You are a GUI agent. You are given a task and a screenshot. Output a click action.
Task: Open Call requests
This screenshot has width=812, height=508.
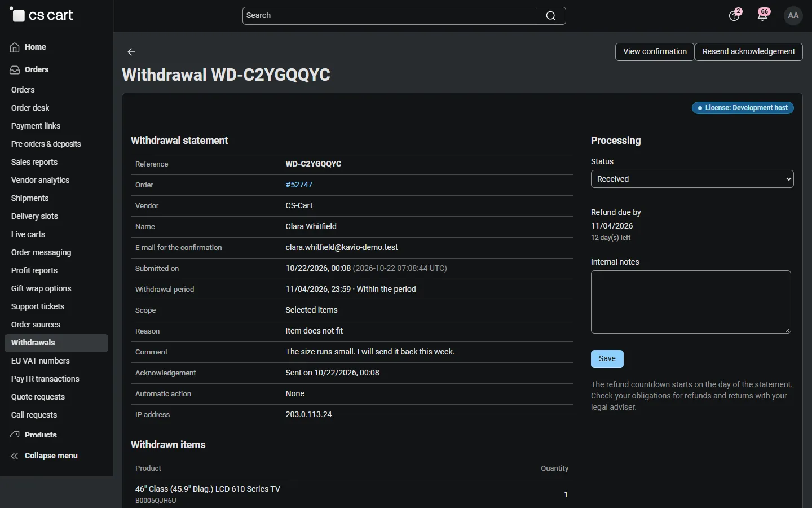tap(34, 415)
